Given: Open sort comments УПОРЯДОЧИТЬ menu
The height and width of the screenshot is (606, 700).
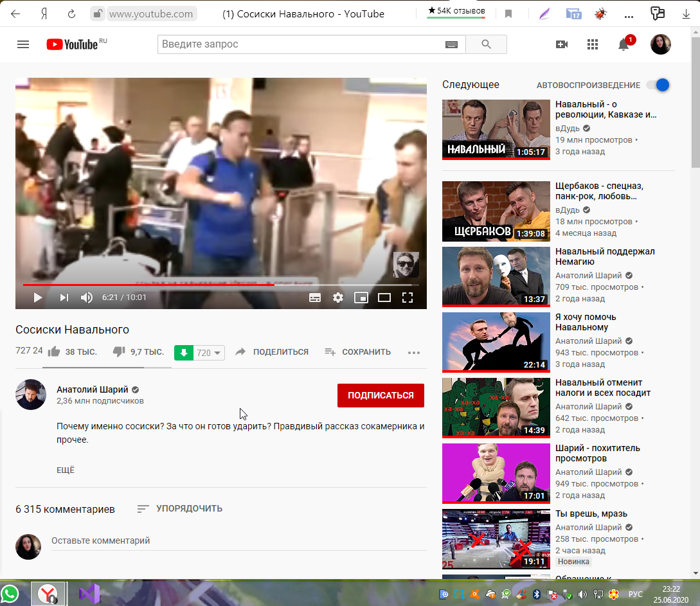Looking at the screenshot, I should [180, 509].
